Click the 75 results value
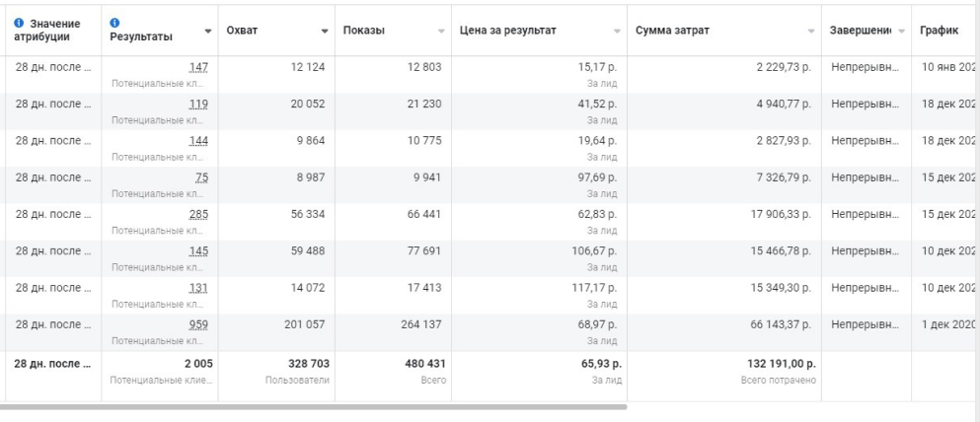The width and height of the screenshot is (980, 422). click(x=203, y=177)
